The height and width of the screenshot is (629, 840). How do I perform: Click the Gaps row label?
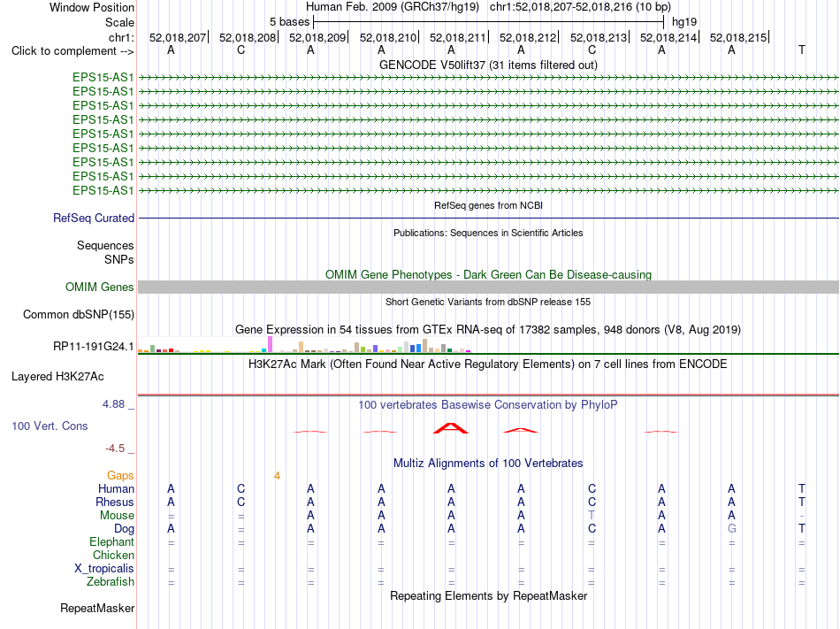(120, 476)
